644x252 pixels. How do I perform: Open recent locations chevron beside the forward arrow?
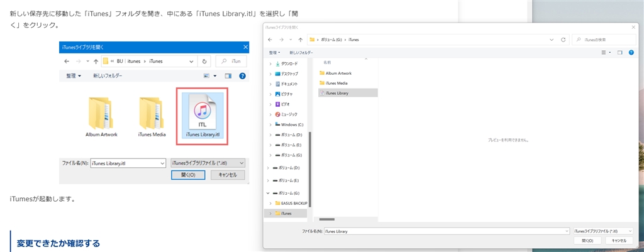pyautogui.click(x=291, y=40)
